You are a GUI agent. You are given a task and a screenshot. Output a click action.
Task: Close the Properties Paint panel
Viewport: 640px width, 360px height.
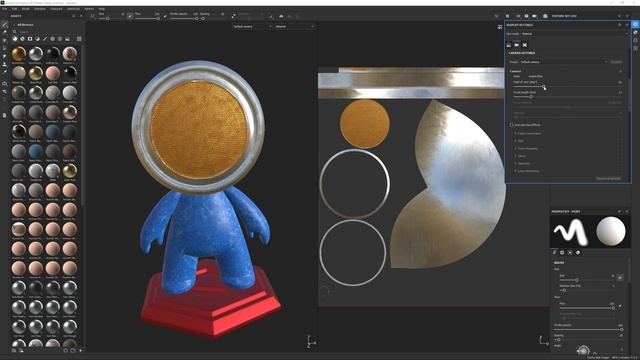627,211
